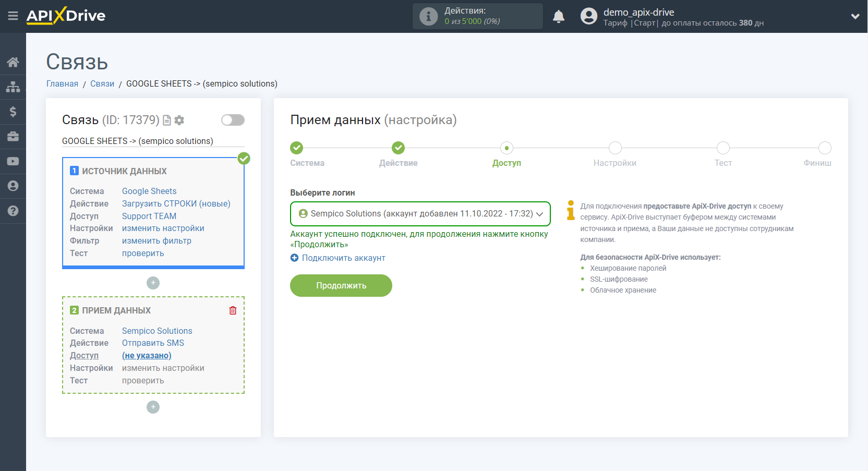Click source проверить test link
The width and height of the screenshot is (868, 471).
143,253
